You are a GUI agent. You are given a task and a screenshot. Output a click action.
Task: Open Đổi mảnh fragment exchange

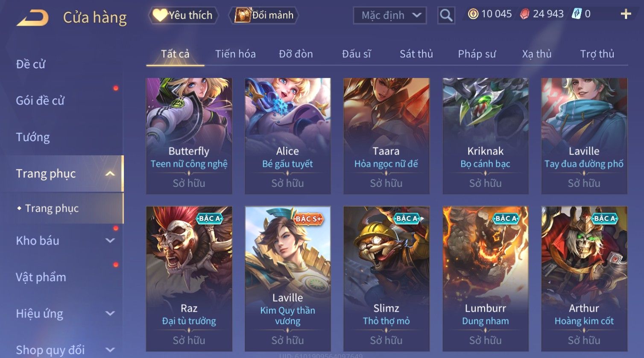(x=263, y=15)
